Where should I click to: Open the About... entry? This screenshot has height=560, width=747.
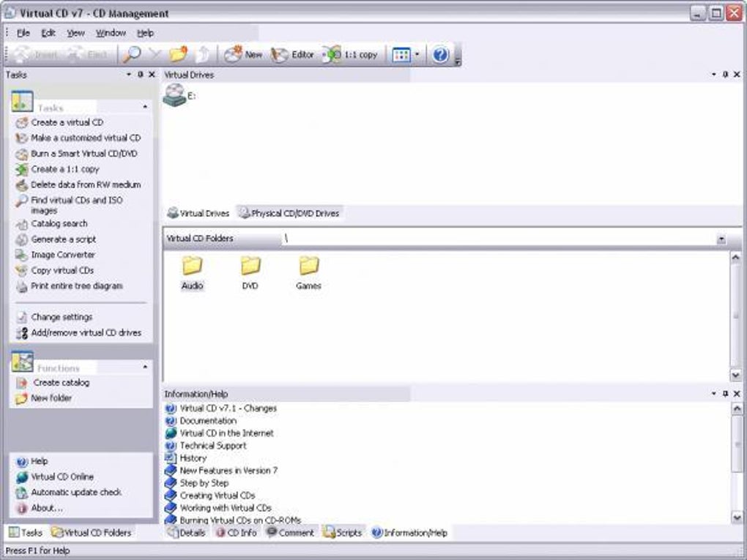pos(47,507)
